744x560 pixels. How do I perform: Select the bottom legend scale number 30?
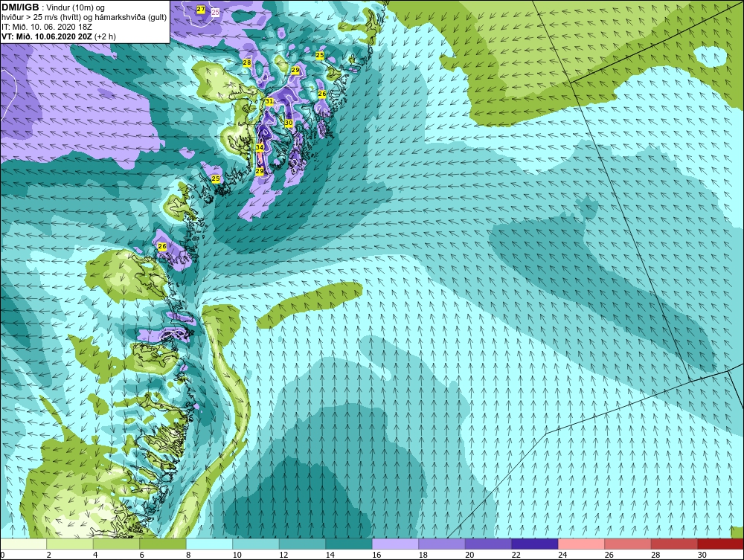(702, 555)
